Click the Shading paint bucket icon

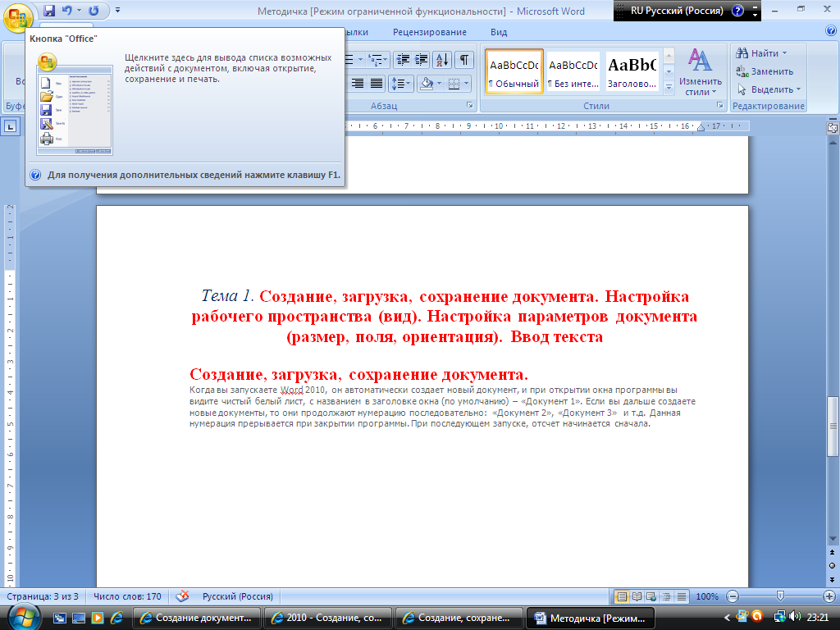(427, 84)
